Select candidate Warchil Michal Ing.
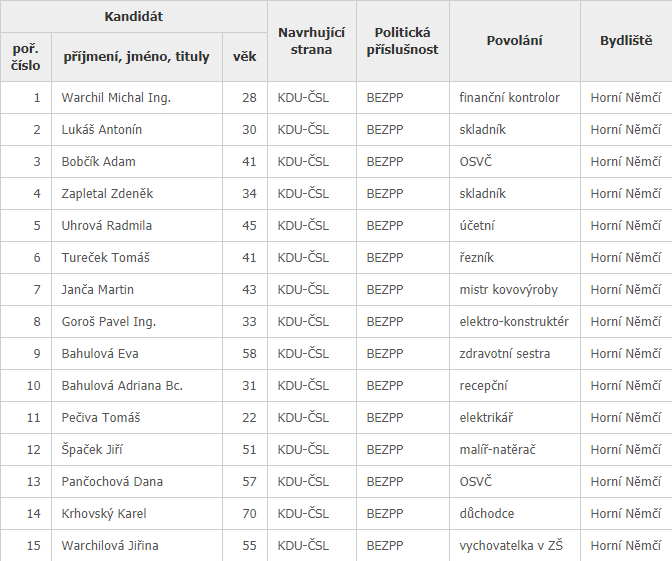Image resolution: width=672 pixels, height=561 pixels. [116, 98]
